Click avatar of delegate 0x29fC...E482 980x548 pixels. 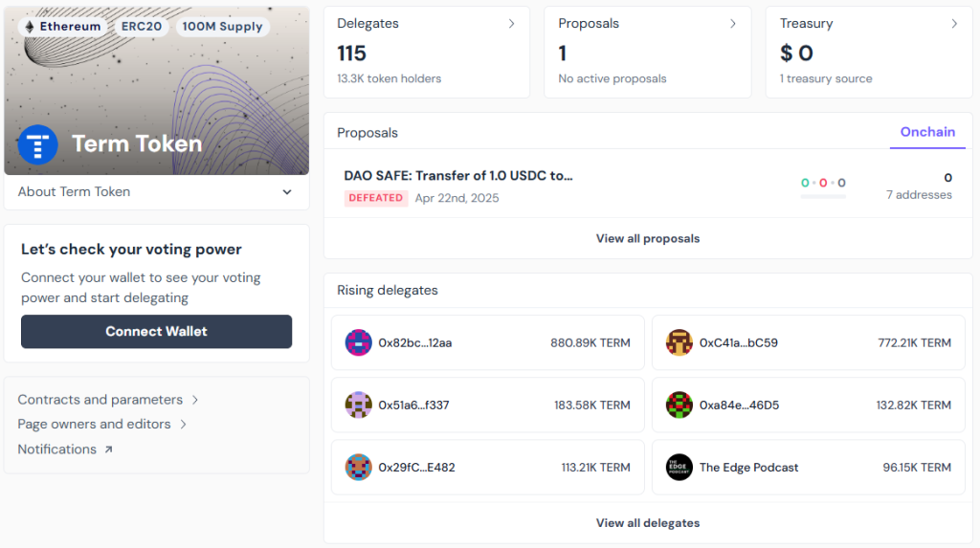[358, 468]
